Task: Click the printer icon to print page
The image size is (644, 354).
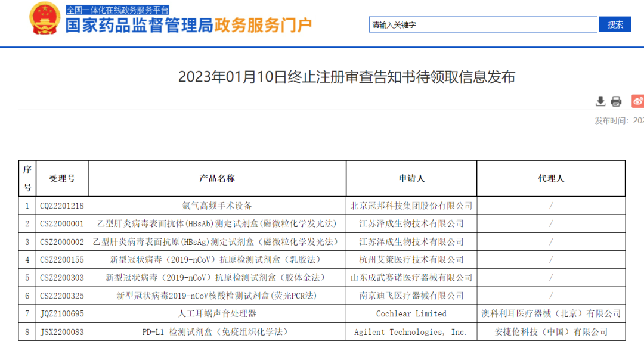Action: pos(616,101)
